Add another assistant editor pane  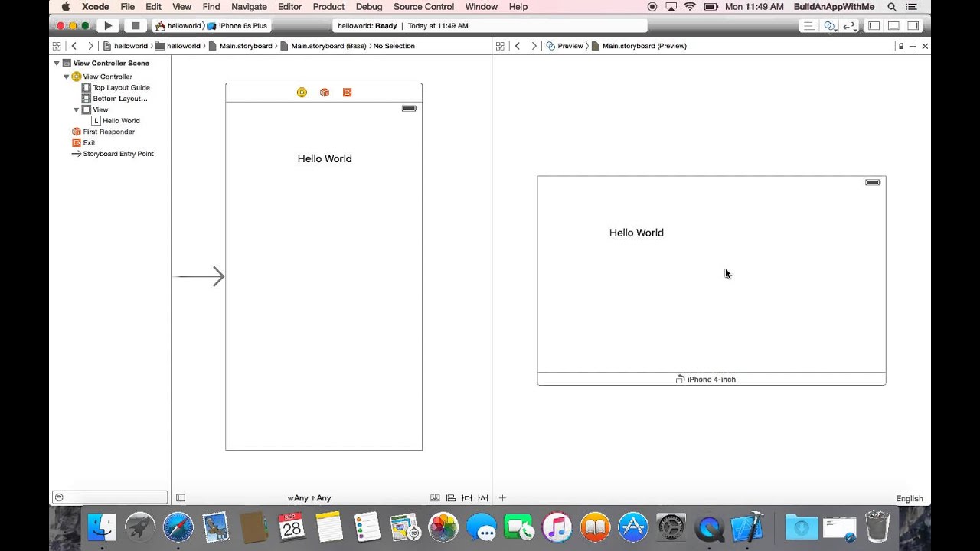pos(913,46)
